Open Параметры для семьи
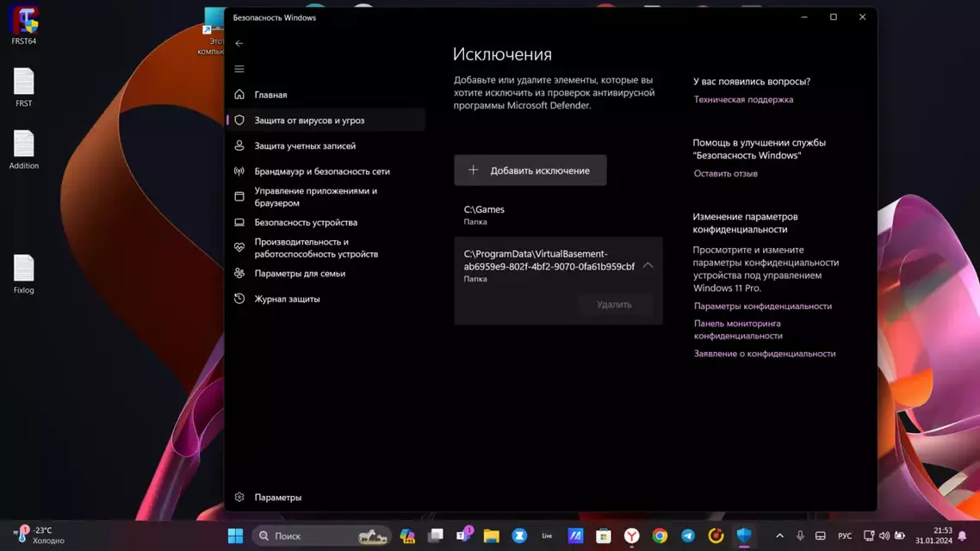 pos(326,273)
